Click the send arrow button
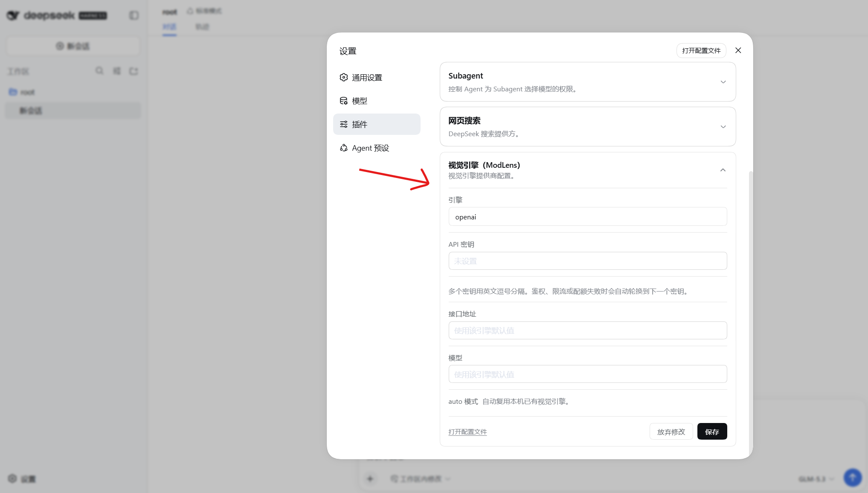 852,478
